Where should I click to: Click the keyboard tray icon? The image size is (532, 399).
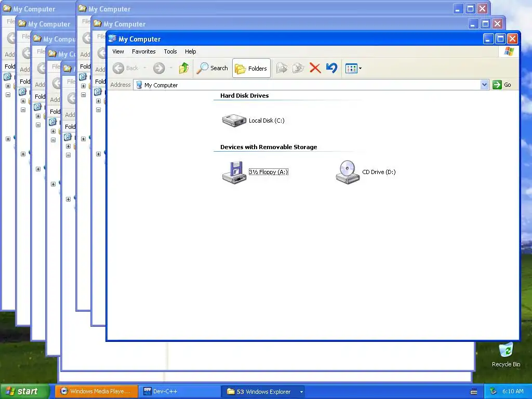(474, 392)
